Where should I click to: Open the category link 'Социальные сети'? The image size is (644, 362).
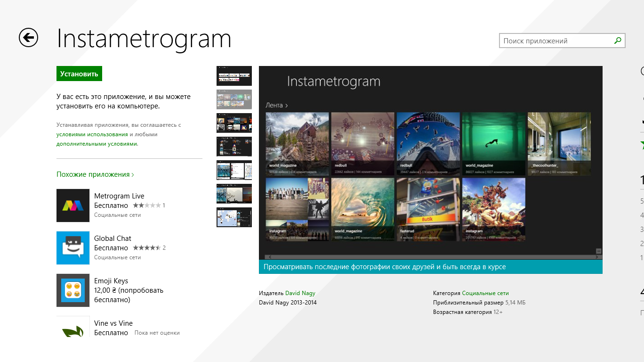[x=485, y=293]
